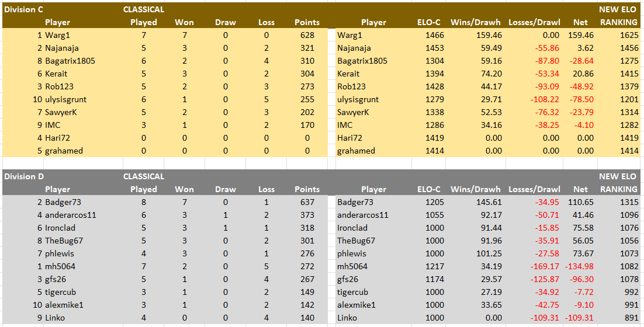Image resolution: width=644 pixels, height=327 pixels.
Task: Select the NEW ELO header in the Division D table
Action: pos(618,176)
